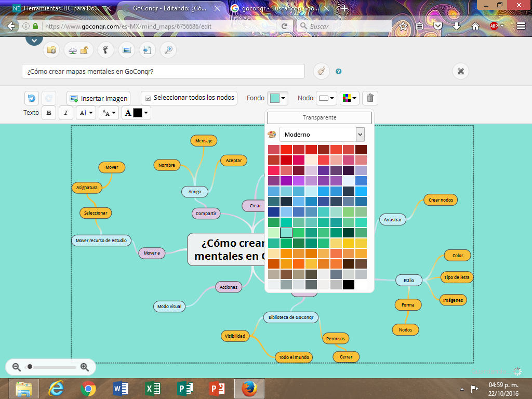Toggle the Seleccionar todos los nodos checkbox

[x=148, y=98]
